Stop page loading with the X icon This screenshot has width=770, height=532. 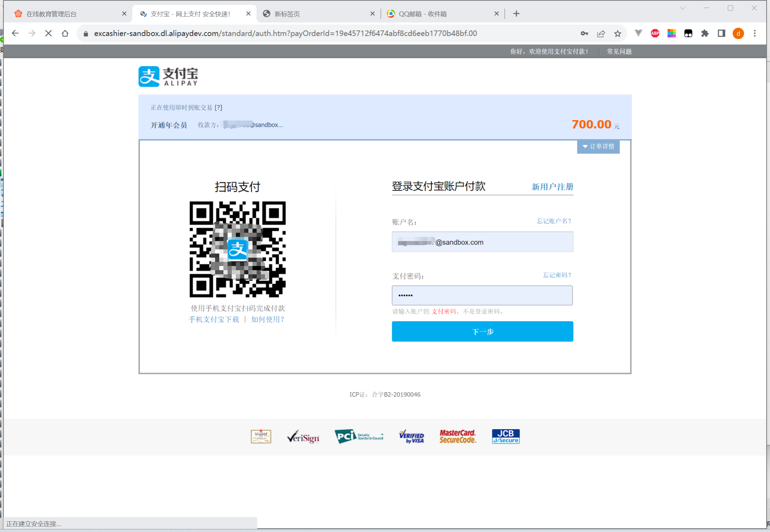(x=48, y=33)
